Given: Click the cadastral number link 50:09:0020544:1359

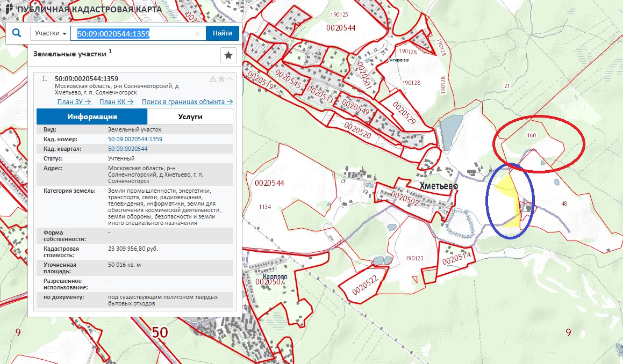Looking at the screenshot, I should click(135, 139).
